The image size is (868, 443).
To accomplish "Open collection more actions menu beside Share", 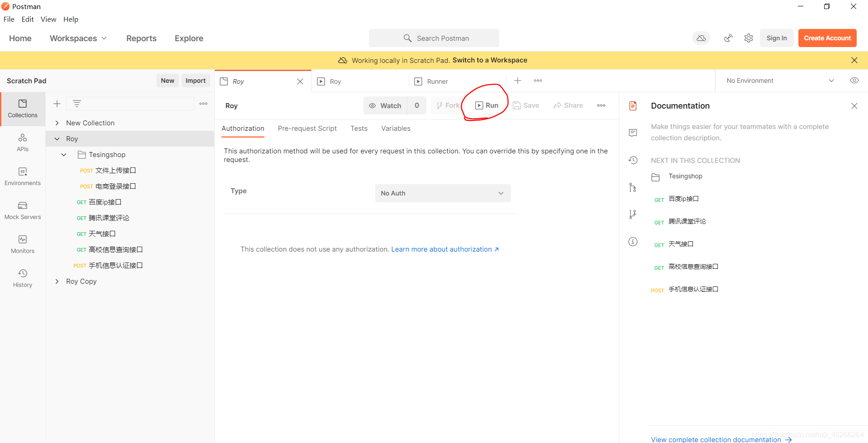I will click(601, 105).
